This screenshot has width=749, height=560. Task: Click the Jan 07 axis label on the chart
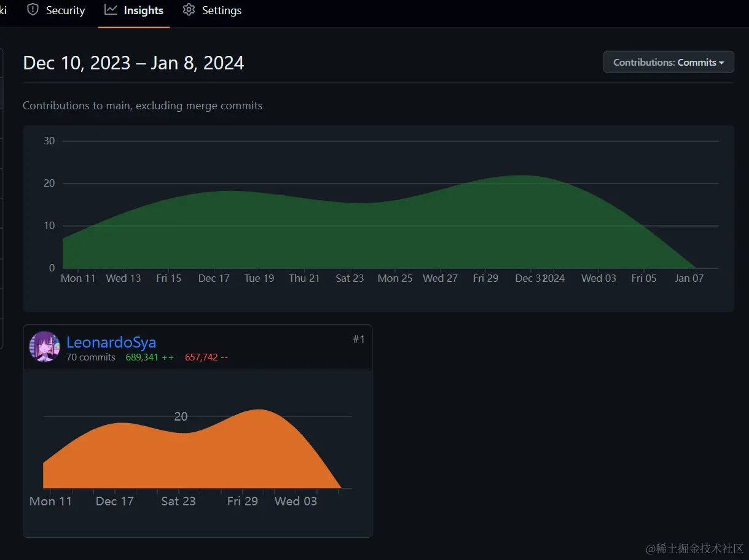pyautogui.click(x=689, y=278)
